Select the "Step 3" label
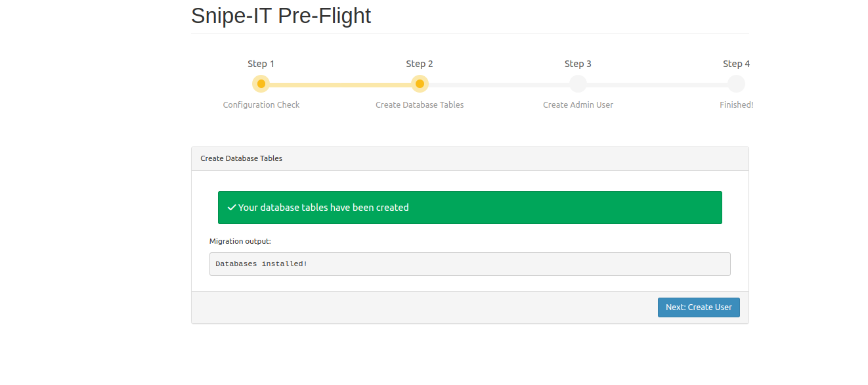Image resolution: width=868 pixels, height=385 pixels. [578, 64]
